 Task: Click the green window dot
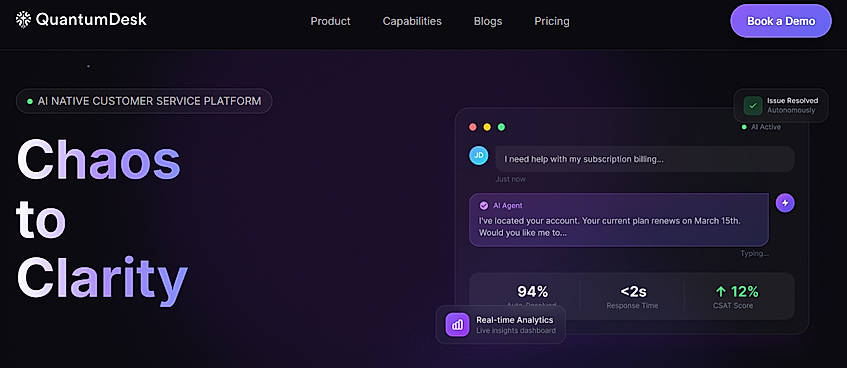501,127
